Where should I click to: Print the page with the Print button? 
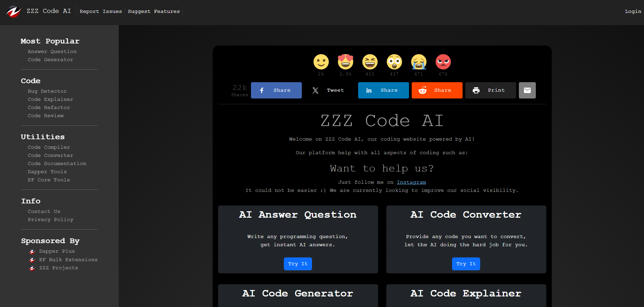(490, 90)
